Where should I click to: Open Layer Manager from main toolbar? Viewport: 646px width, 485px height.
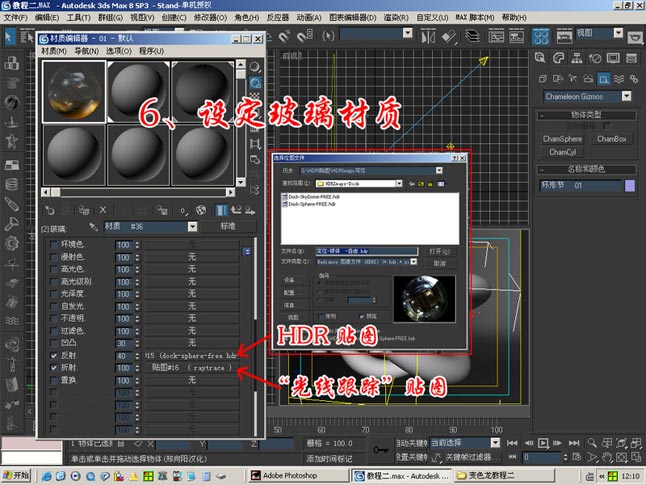[x=473, y=36]
